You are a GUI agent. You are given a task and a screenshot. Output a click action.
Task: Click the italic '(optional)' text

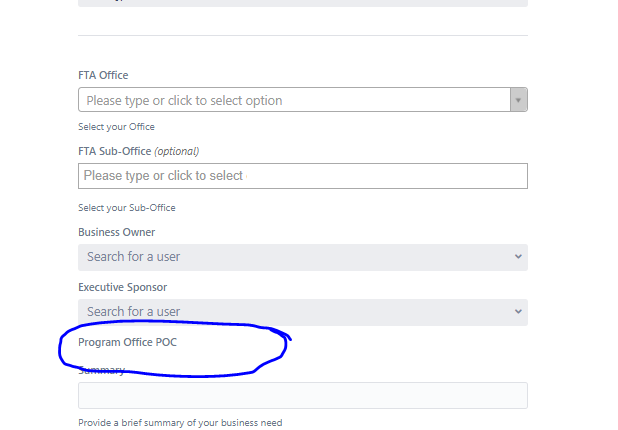point(177,151)
